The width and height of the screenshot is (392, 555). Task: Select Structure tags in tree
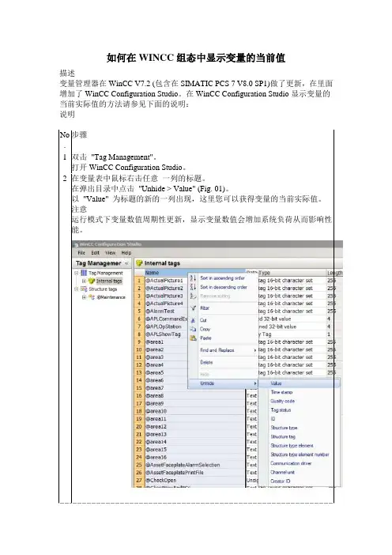click(x=103, y=289)
